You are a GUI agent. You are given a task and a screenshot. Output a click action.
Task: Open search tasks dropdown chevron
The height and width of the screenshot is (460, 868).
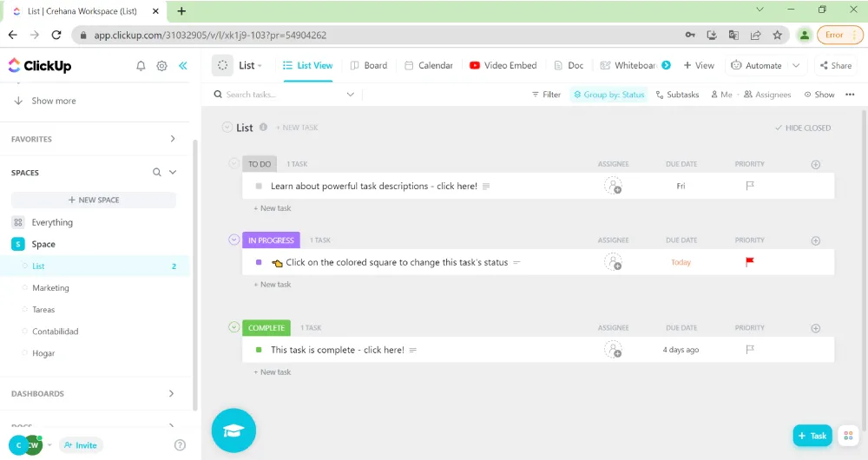[351, 95]
